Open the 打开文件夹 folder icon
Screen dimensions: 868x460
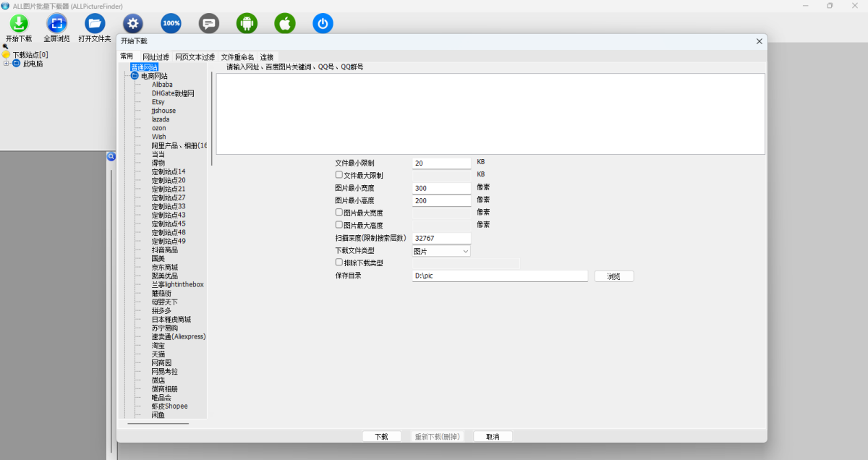pos(95,23)
